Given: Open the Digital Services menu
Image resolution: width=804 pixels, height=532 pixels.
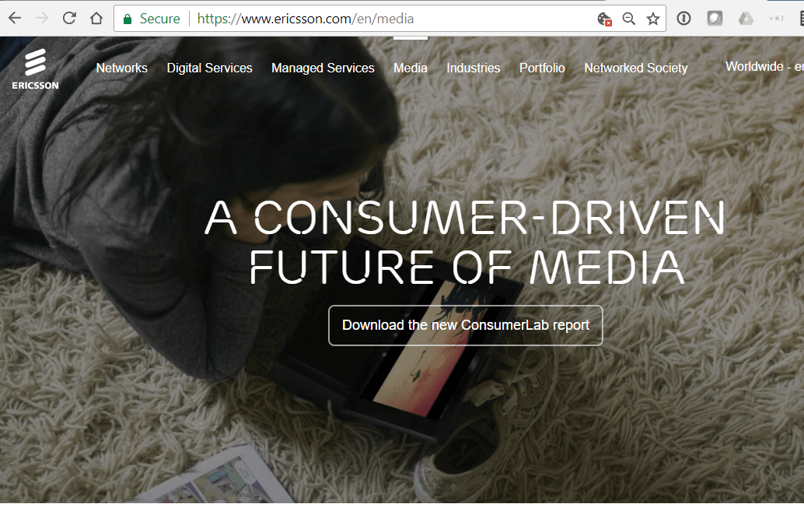Looking at the screenshot, I should (209, 68).
